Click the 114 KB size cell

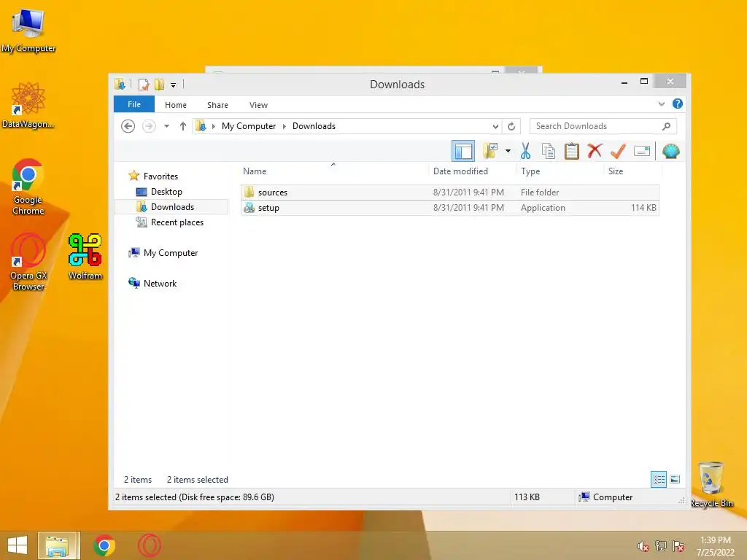coord(643,208)
